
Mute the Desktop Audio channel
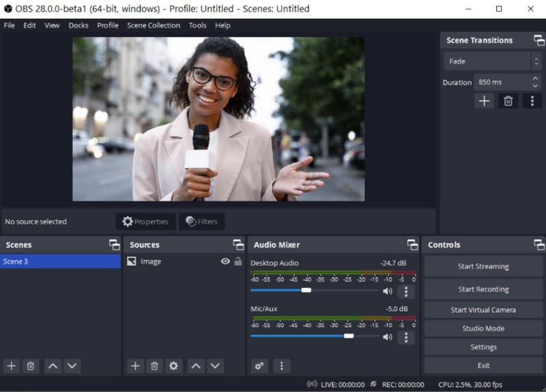(x=388, y=291)
